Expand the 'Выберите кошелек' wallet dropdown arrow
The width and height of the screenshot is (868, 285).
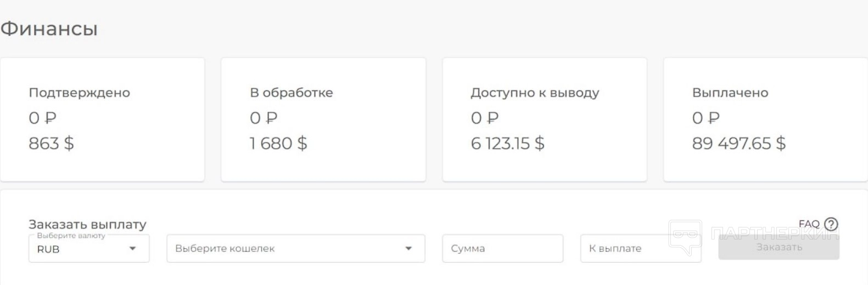coord(408,248)
